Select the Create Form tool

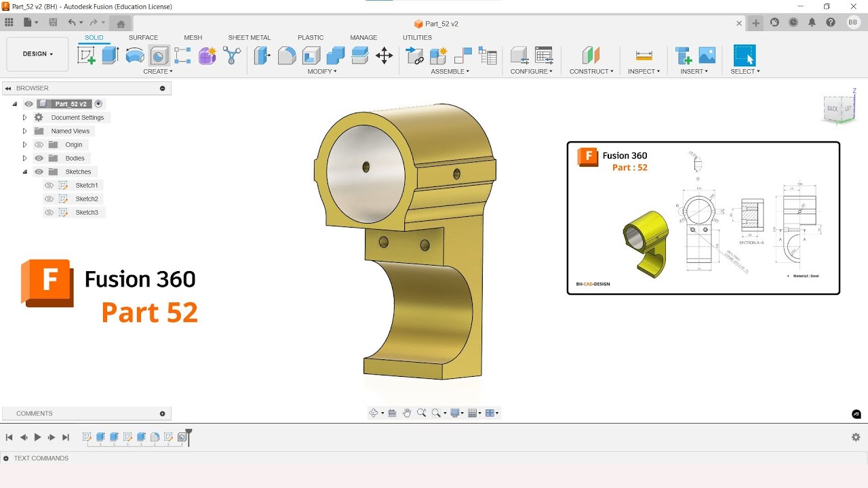tap(208, 55)
